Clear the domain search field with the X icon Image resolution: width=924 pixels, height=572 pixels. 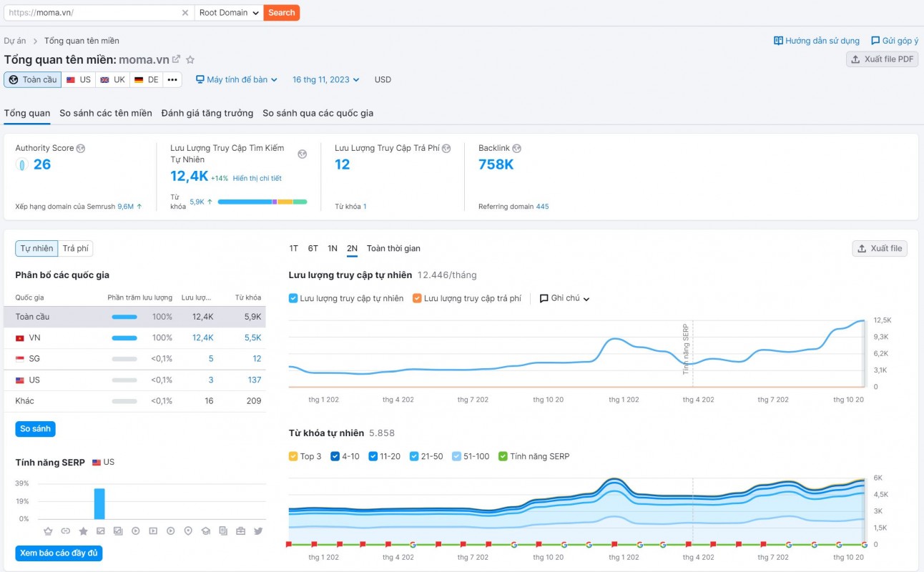(185, 13)
